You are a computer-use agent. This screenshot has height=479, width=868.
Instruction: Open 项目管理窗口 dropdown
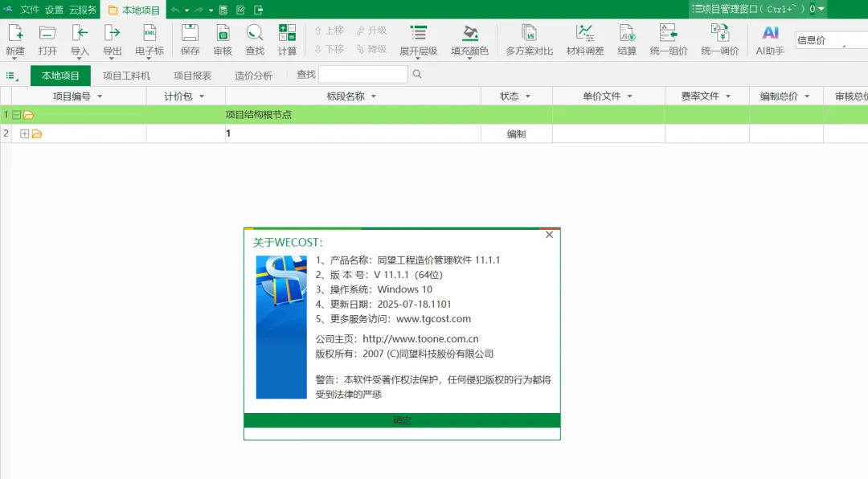[x=821, y=9]
